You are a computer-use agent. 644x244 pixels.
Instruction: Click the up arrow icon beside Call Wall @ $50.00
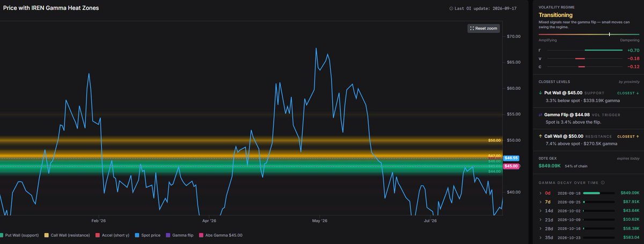pos(540,137)
